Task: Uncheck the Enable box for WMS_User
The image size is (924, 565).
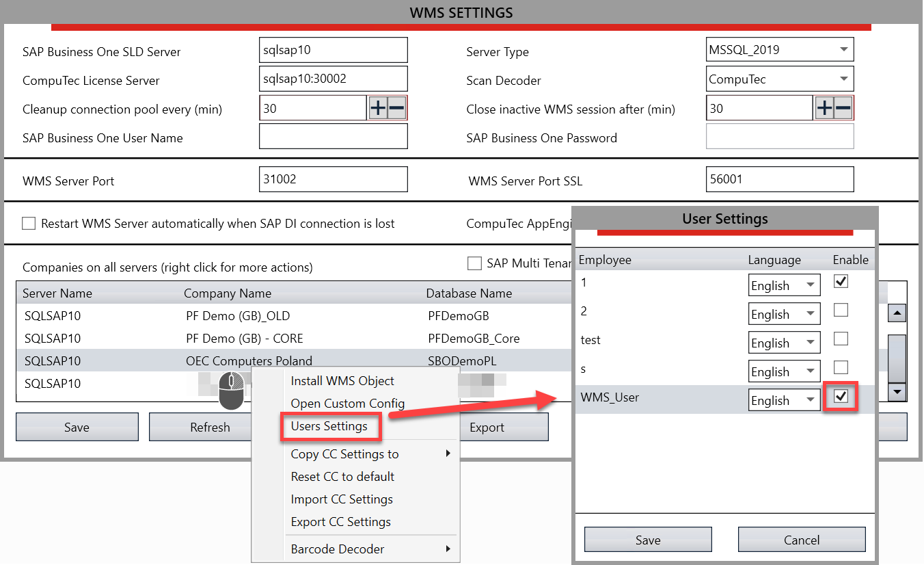Action: point(841,396)
